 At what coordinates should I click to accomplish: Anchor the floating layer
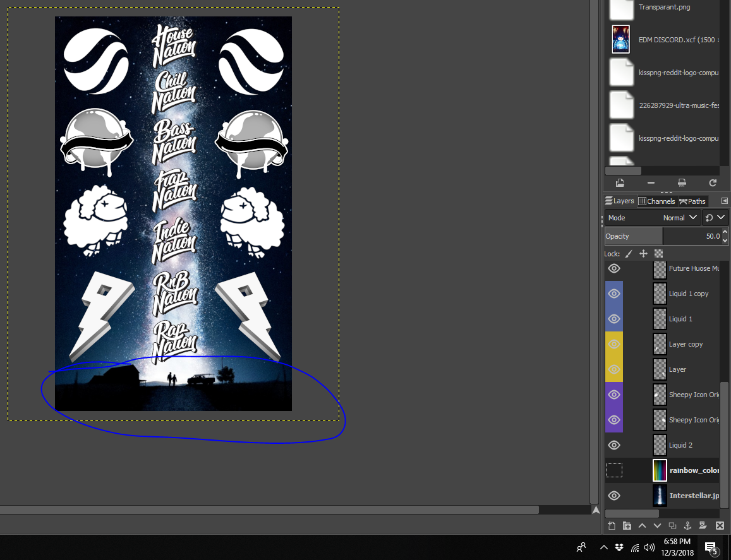point(687,525)
